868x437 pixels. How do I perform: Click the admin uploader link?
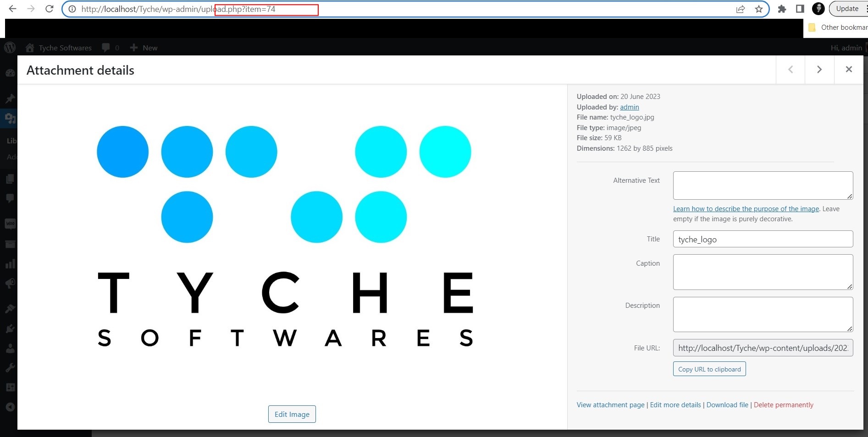pyautogui.click(x=629, y=107)
